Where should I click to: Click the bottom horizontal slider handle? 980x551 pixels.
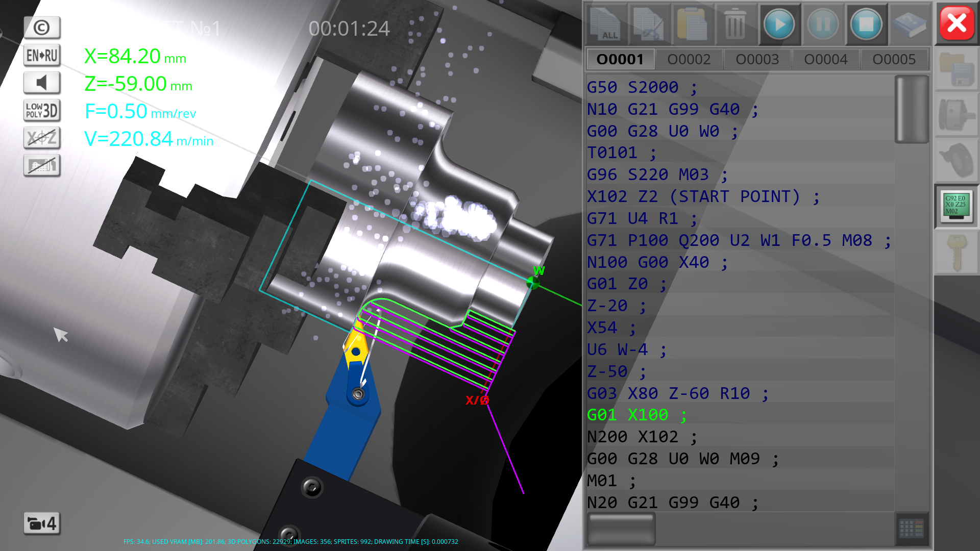tap(621, 529)
